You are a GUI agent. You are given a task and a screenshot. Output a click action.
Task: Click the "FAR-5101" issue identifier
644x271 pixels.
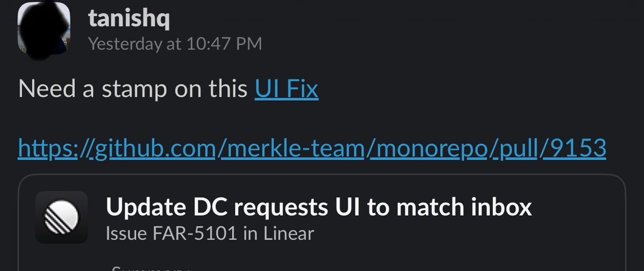tap(195, 233)
